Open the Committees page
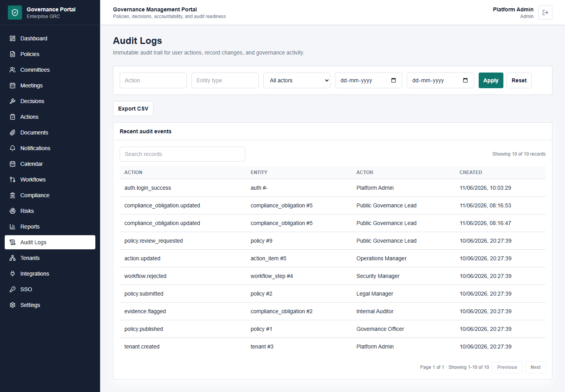The width and height of the screenshot is (565, 392). [x=50, y=70]
